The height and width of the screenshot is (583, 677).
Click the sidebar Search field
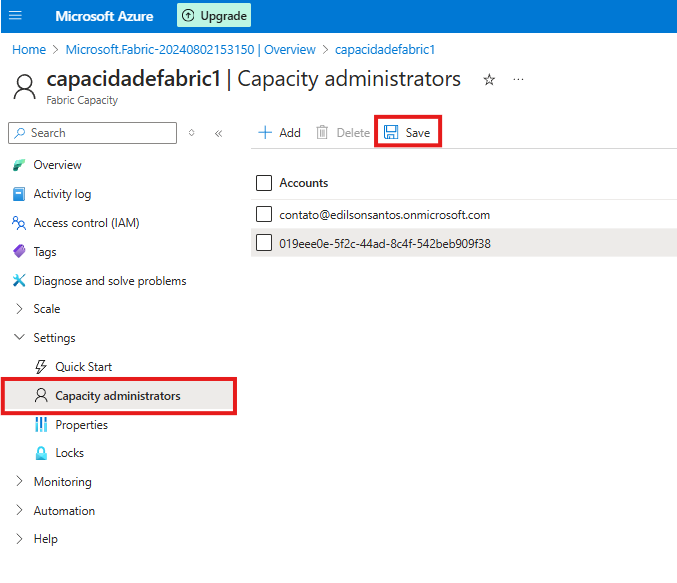tap(92, 133)
